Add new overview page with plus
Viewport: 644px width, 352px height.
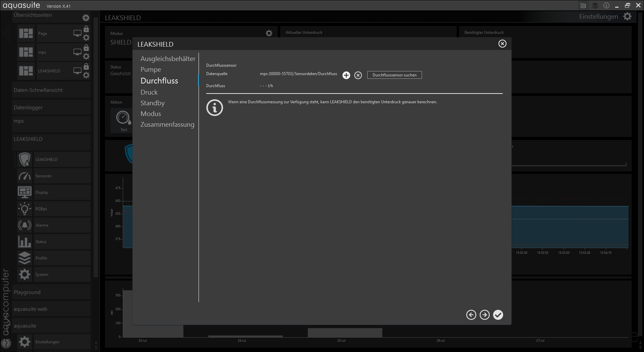[x=86, y=18]
